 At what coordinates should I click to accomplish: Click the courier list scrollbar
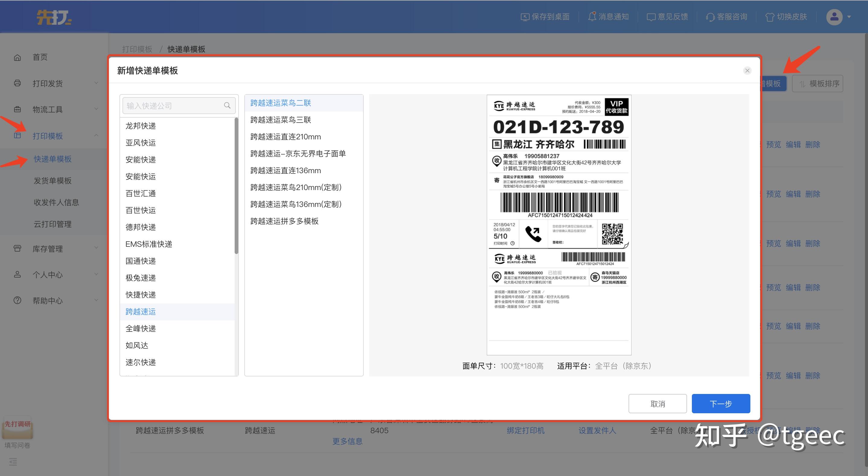236,186
